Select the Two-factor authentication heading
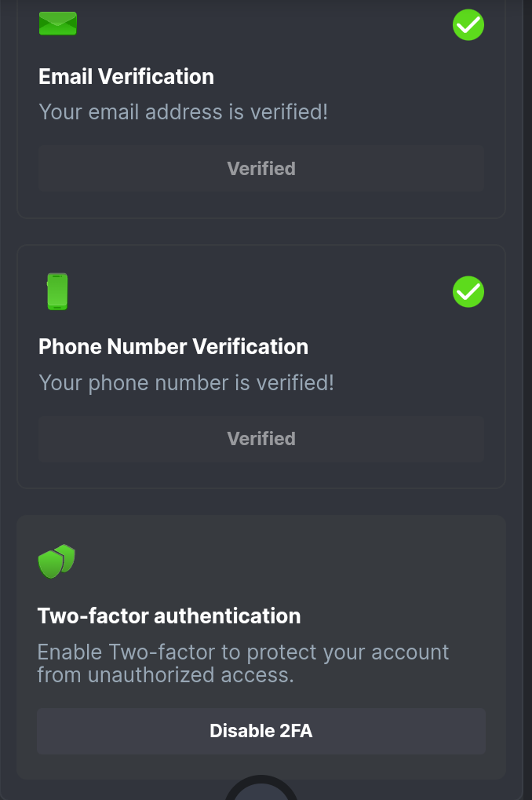The image size is (532, 800). pyautogui.click(x=169, y=616)
